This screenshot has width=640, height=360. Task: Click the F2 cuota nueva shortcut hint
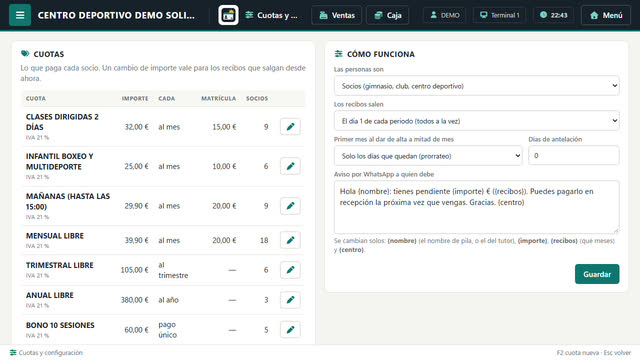point(578,353)
